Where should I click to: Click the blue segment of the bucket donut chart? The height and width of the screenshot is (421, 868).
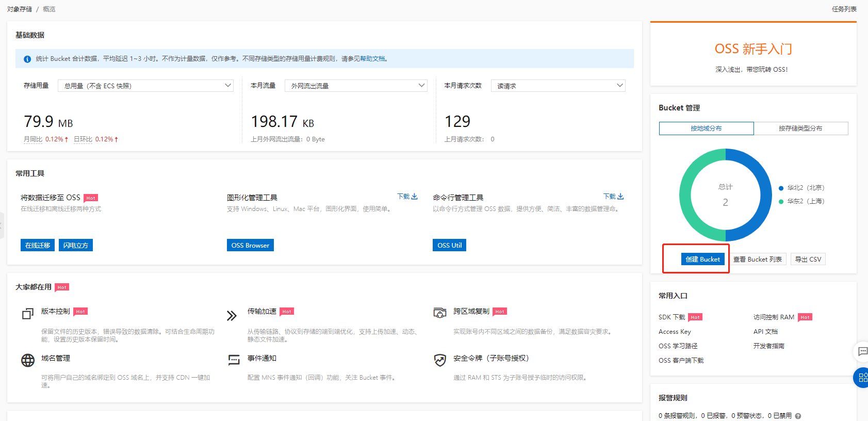click(x=765, y=195)
